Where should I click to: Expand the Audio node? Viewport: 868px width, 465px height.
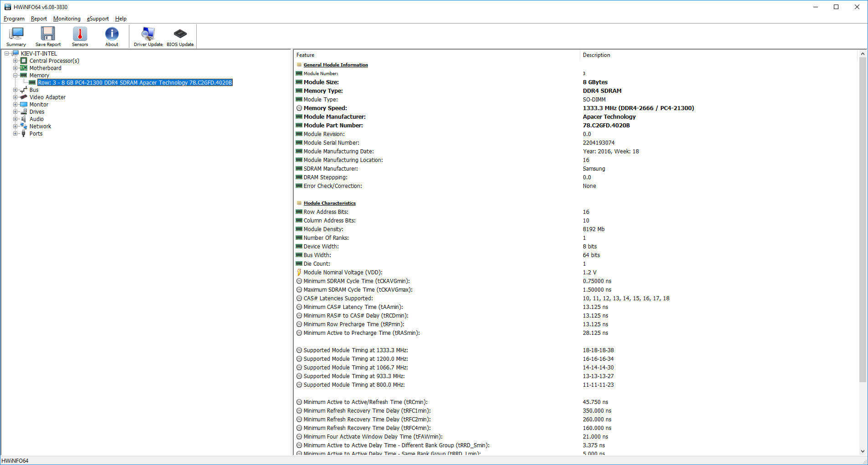tap(15, 119)
